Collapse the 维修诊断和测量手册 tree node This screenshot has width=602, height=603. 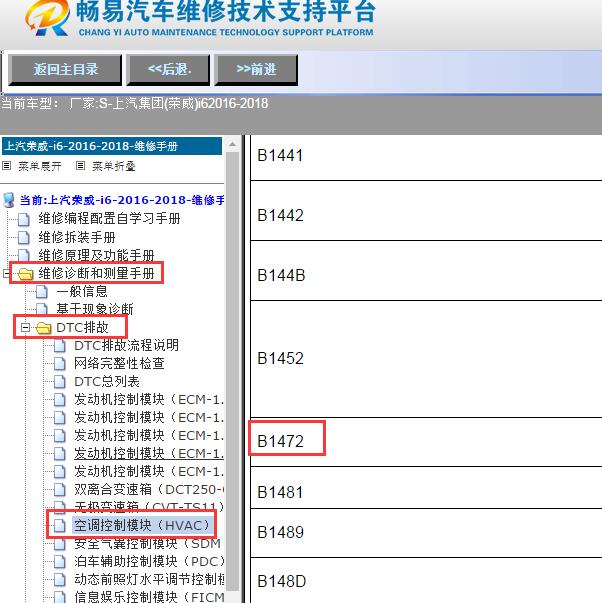pyautogui.click(x=6, y=273)
